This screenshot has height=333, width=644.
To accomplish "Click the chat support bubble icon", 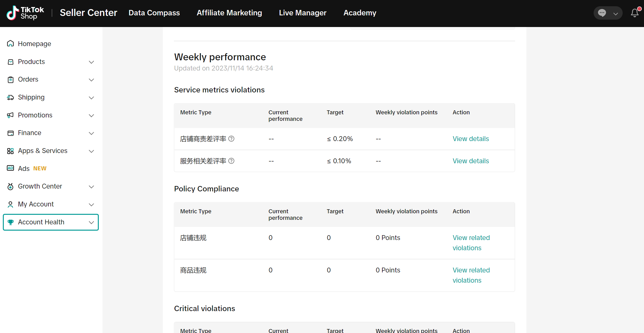I will 602,13.
